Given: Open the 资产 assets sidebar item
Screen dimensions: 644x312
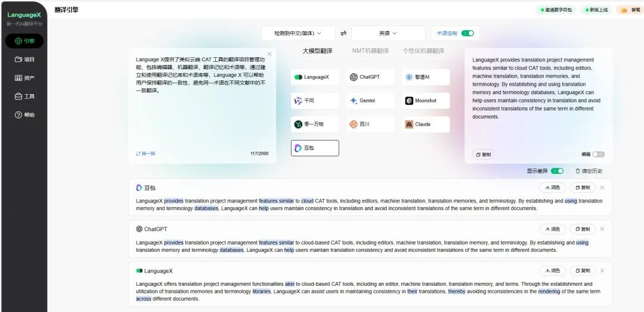Looking at the screenshot, I should click(24, 78).
